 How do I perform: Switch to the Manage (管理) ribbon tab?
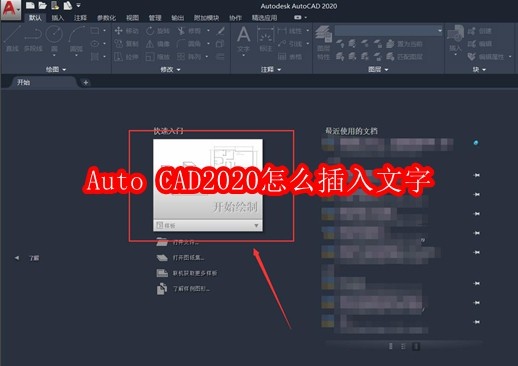[x=155, y=18]
